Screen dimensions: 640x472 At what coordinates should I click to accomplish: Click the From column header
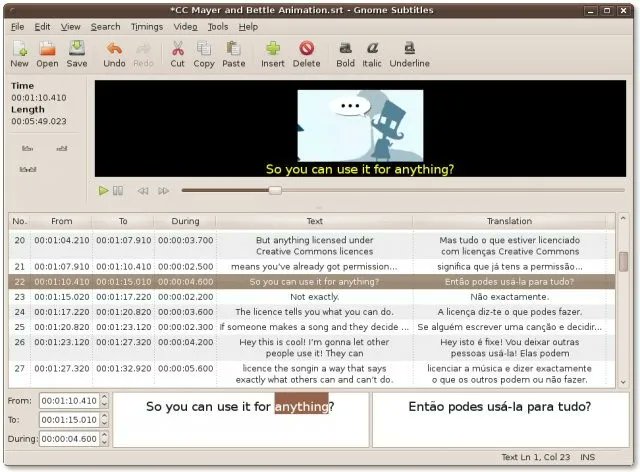coord(62,221)
